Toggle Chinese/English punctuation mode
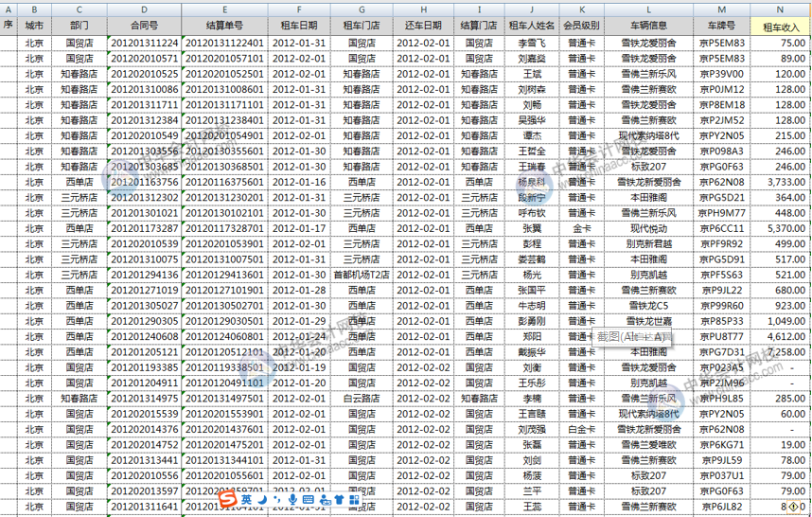Image resolution: width=812 pixels, height=517 pixels. pyautogui.click(x=277, y=499)
